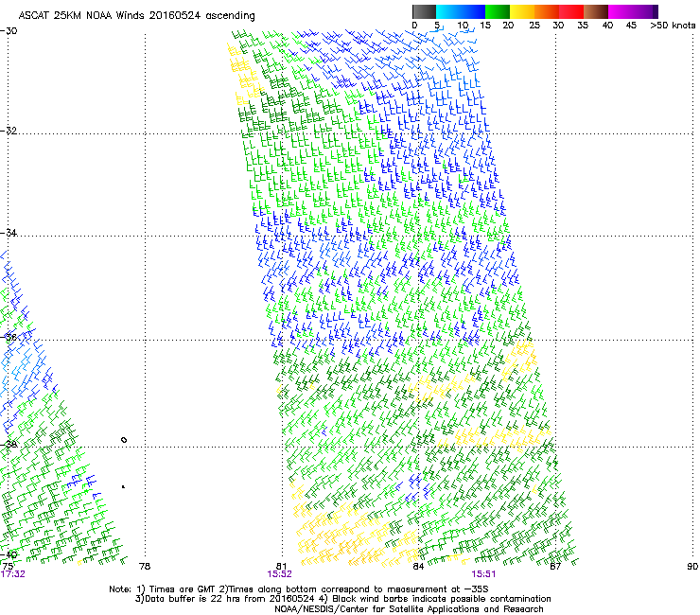Select the green 15-20 knots legend segment
Screen dimensions: 700x615
(498, 11)
